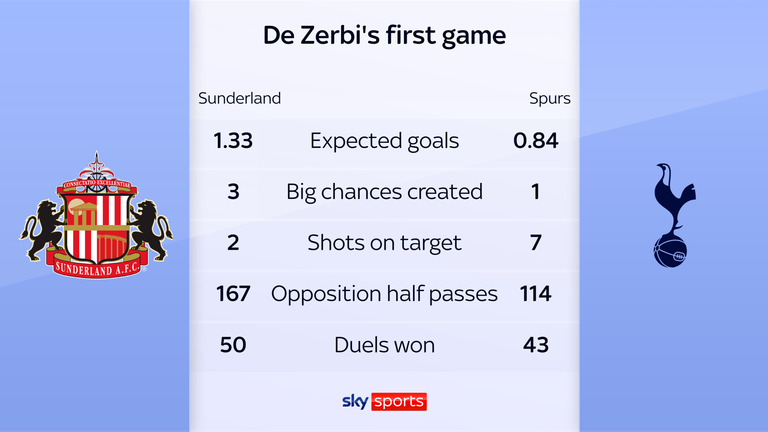Click the Sky Sports logo

point(384,401)
